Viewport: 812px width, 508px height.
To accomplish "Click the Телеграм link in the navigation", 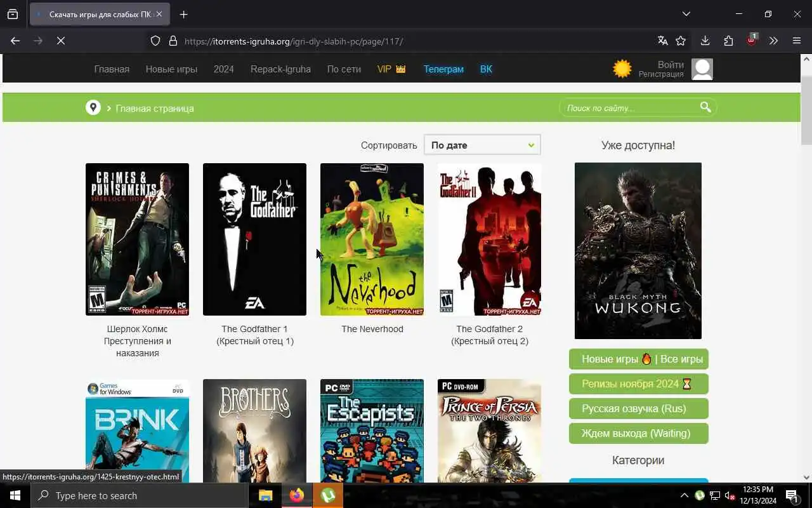I will [x=443, y=69].
